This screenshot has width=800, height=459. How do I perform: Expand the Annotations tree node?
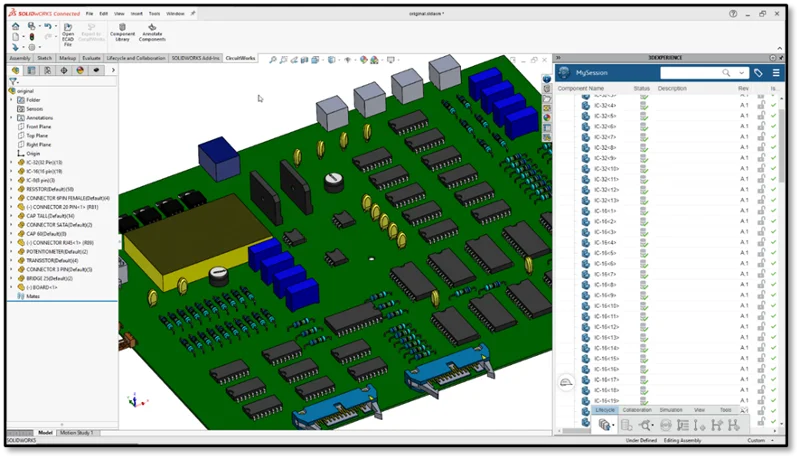pos(12,118)
